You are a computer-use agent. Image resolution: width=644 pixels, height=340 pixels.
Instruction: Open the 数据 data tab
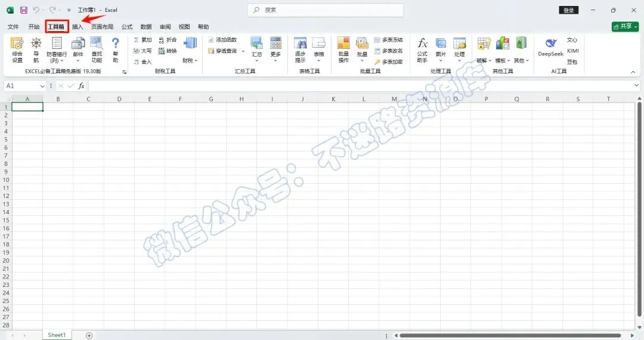(146, 27)
